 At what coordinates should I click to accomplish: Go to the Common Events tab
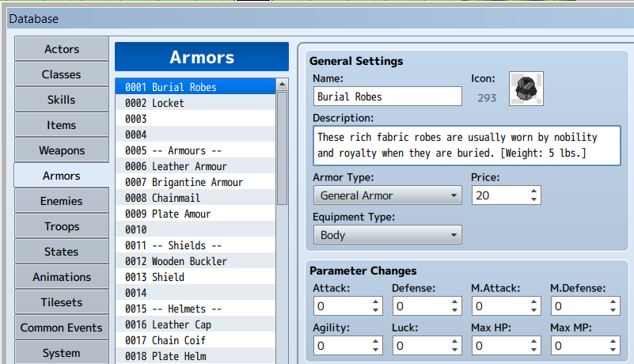pos(62,328)
